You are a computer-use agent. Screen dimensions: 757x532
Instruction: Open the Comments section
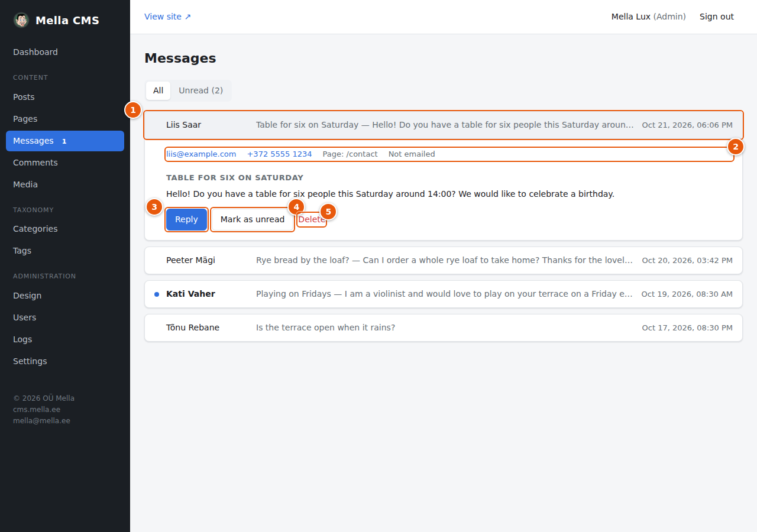click(65, 163)
